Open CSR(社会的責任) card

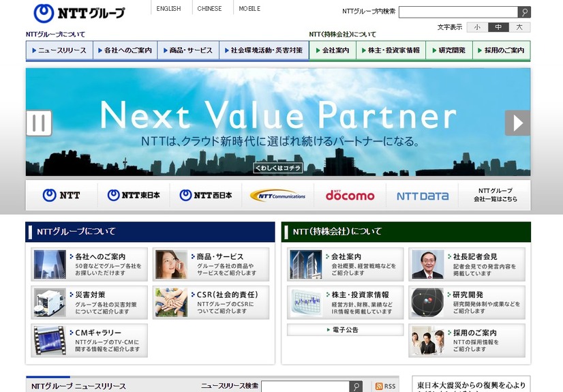(211, 303)
